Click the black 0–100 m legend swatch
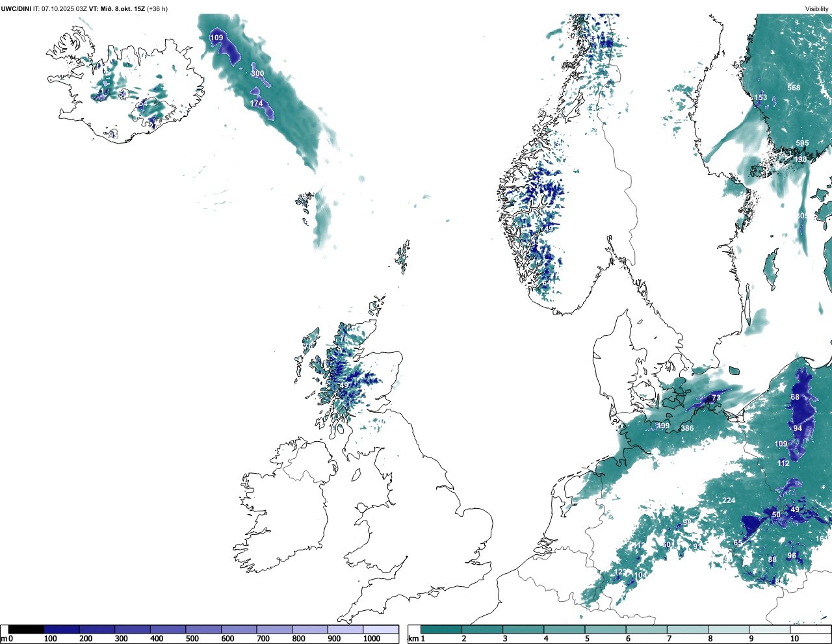 [27, 629]
